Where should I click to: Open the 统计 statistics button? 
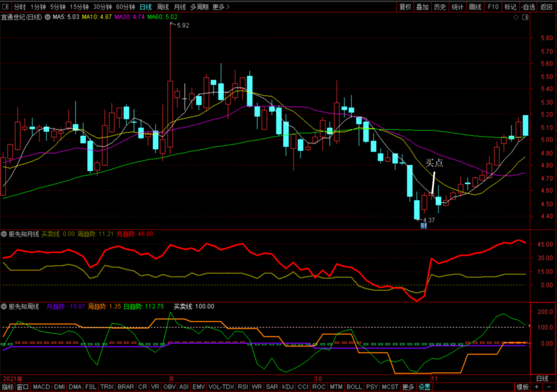tap(457, 6)
